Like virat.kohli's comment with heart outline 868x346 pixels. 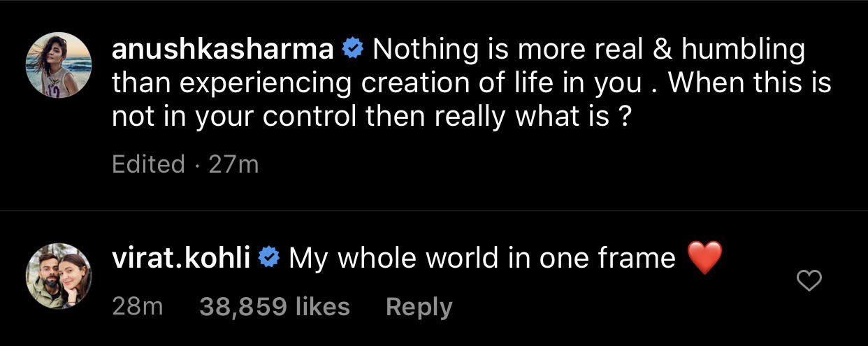pyautogui.click(x=809, y=282)
